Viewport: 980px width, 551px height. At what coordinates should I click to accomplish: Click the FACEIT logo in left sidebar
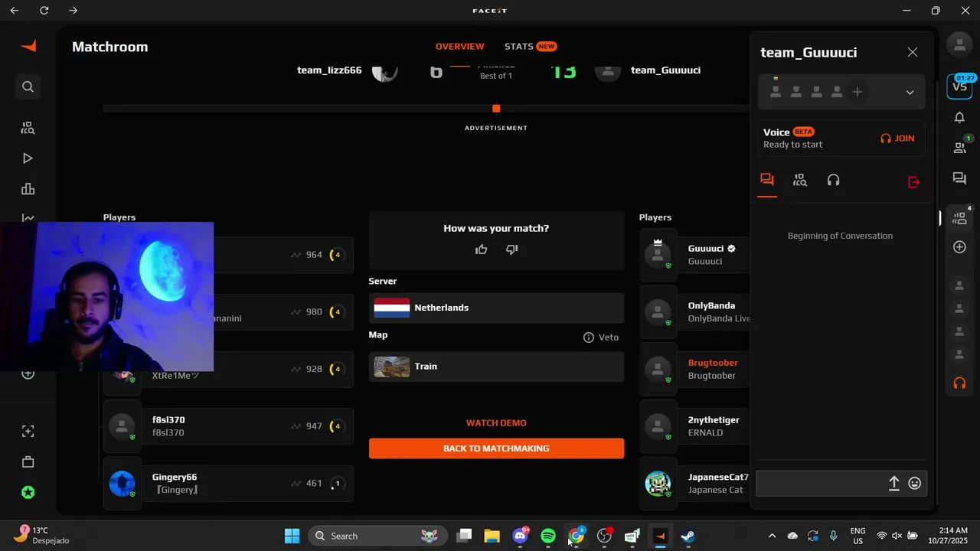[28, 46]
